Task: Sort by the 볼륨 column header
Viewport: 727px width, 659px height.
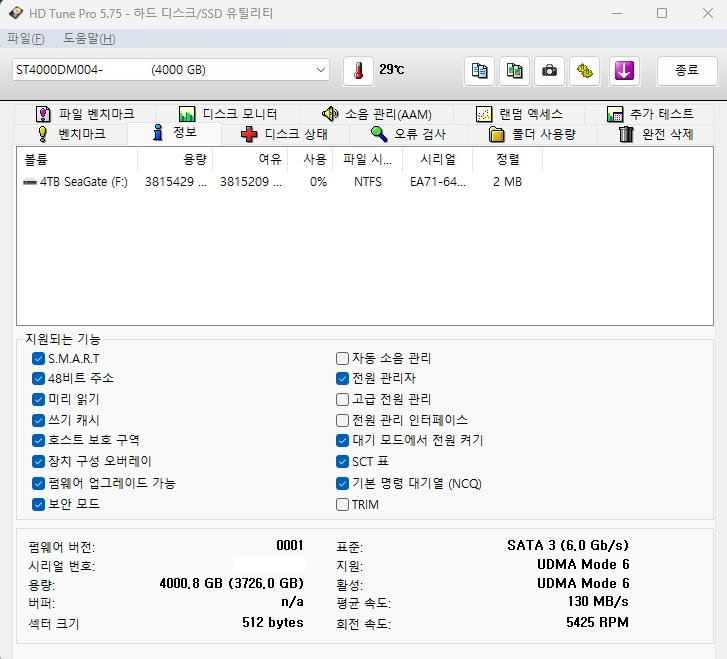Action: (x=77, y=160)
